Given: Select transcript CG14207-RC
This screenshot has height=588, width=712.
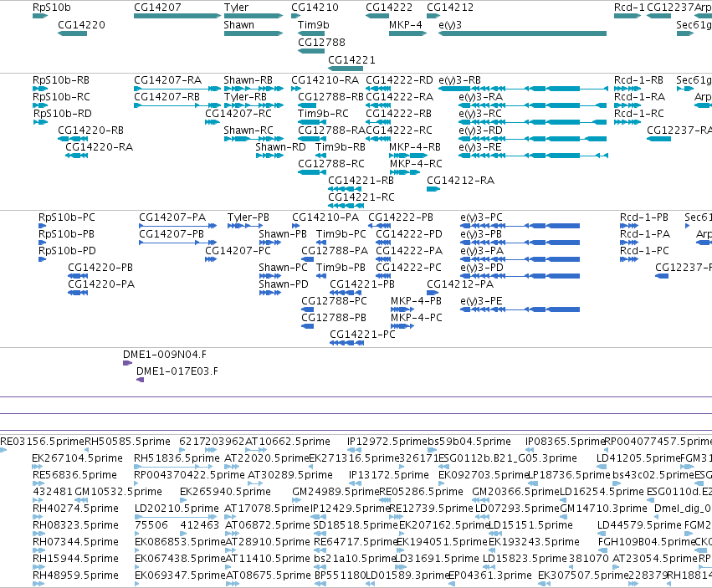Looking at the screenshot, I should click(238, 114).
